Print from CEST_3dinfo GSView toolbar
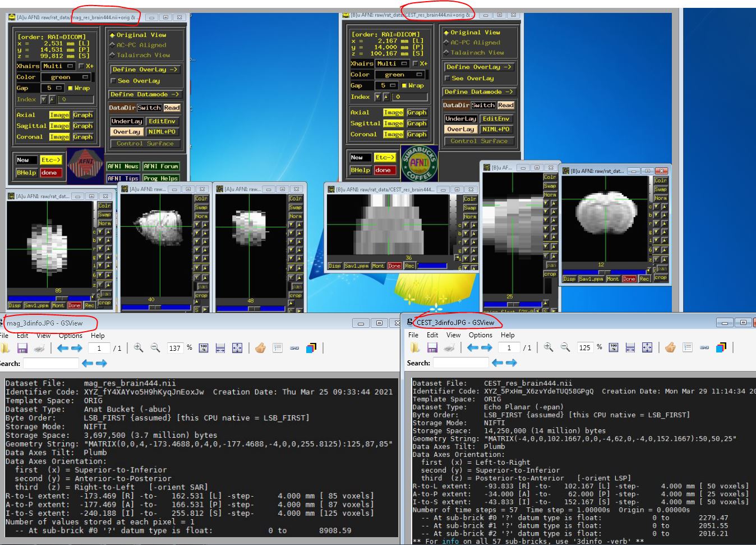This screenshot has width=756, height=545. 449,347
